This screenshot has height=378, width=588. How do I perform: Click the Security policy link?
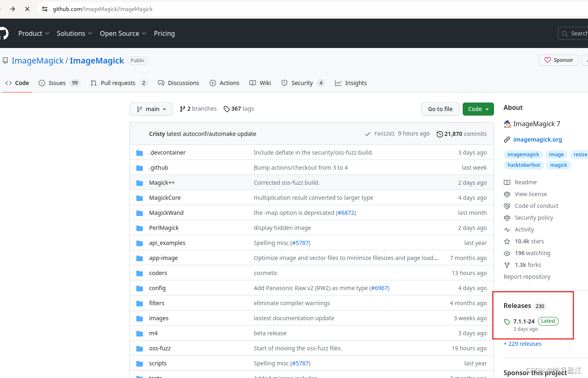[534, 218]
